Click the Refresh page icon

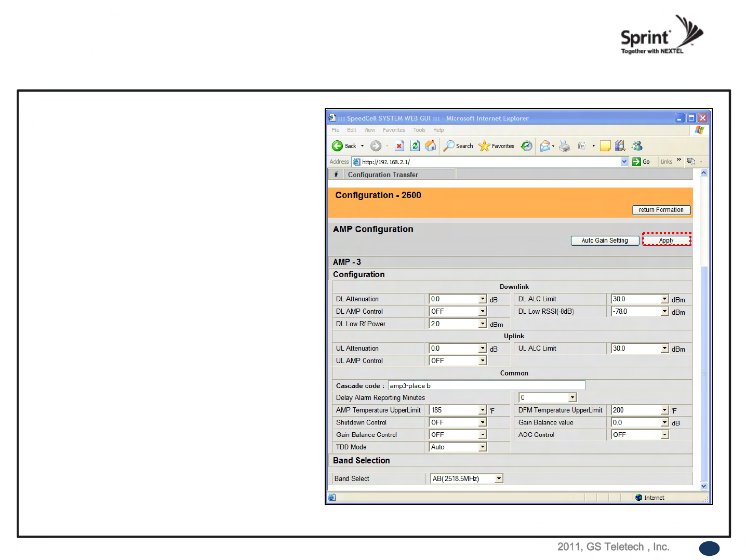[415, 146]
